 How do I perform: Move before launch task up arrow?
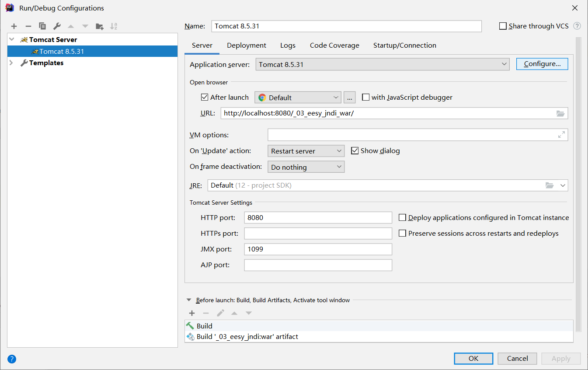tap(234, 313)
